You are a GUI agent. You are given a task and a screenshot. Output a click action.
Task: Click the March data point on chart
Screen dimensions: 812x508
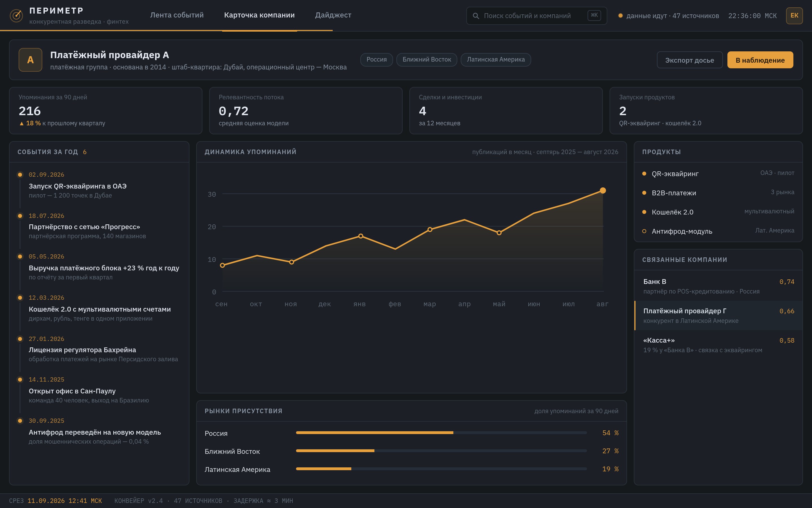430,229
